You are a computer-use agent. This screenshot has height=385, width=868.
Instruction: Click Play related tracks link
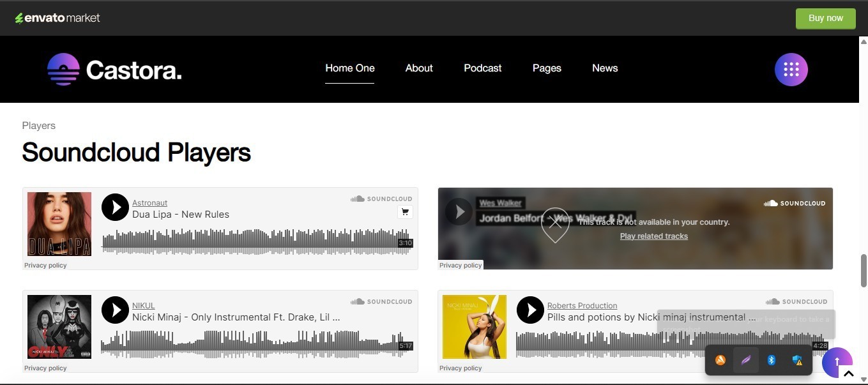click(x=653, y=236)
